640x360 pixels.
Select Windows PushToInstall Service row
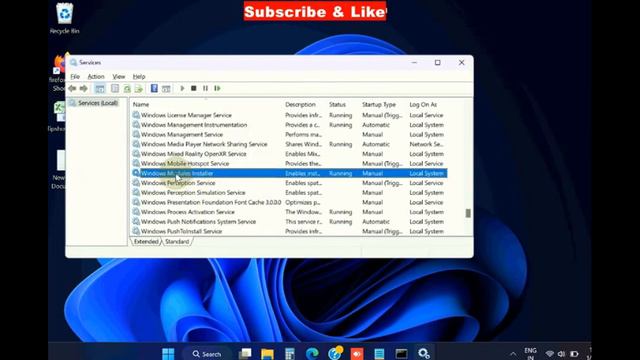289,231
